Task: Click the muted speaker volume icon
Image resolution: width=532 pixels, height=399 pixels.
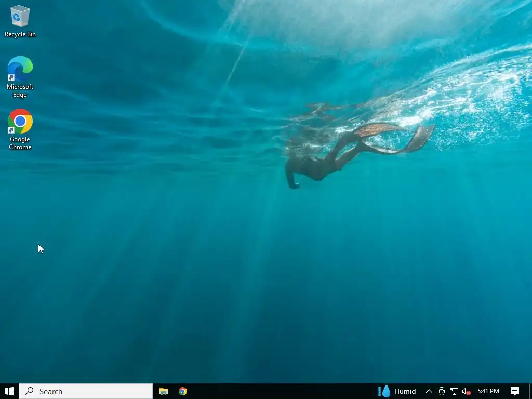Action: click(x=466, y=392)
